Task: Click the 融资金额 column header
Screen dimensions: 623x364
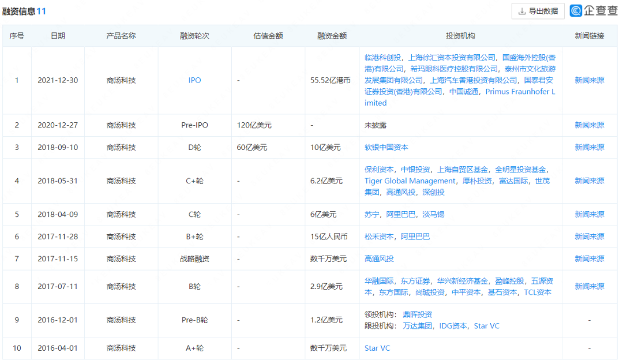Action: point(332,36)
